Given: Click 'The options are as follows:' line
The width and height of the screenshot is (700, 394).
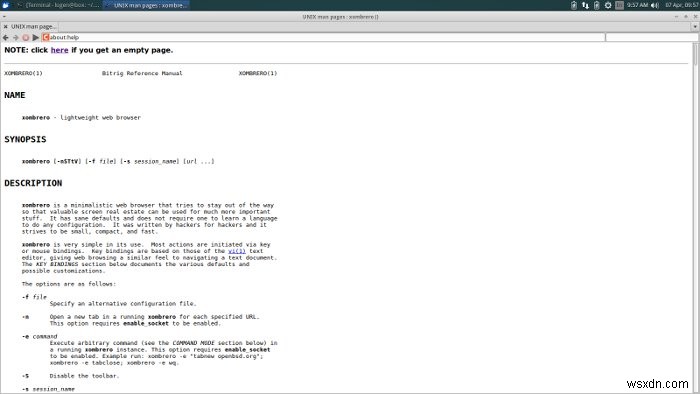Looking at the screenshot, I should [x=69, y=284].
